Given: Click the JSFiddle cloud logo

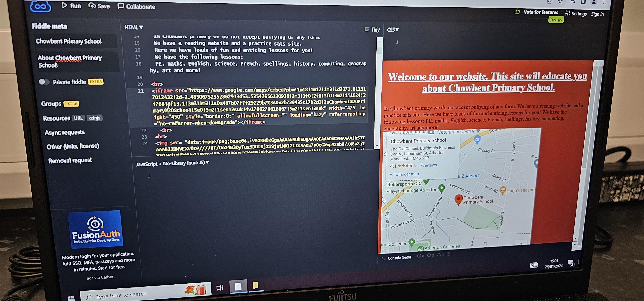Looking at the screenshot, I should coord(40,6).
